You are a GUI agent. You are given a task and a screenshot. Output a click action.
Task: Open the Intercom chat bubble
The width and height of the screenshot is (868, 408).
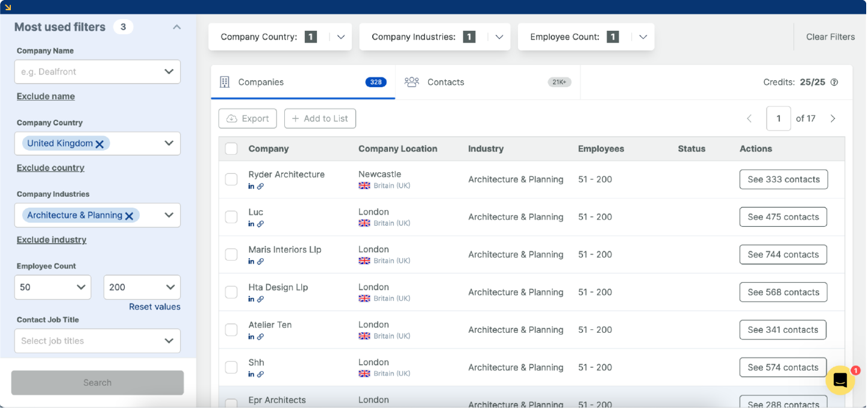[x=840, y=380]
